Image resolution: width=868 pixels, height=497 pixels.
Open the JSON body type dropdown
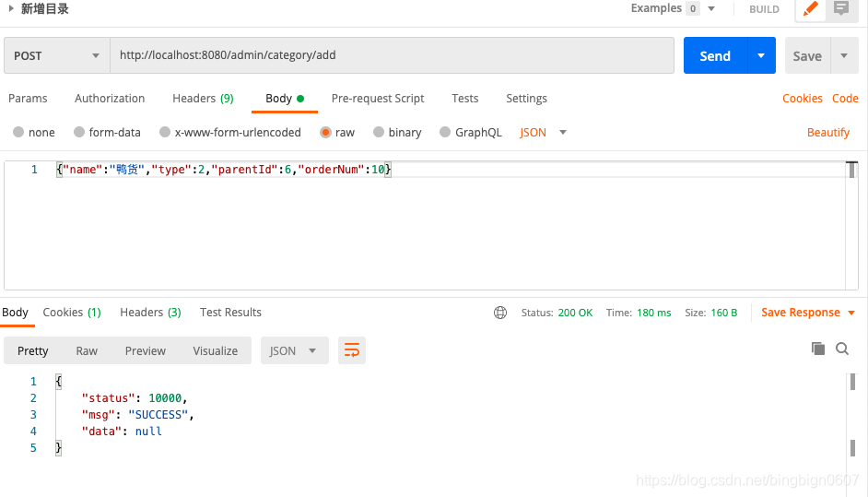coord(543,133)
